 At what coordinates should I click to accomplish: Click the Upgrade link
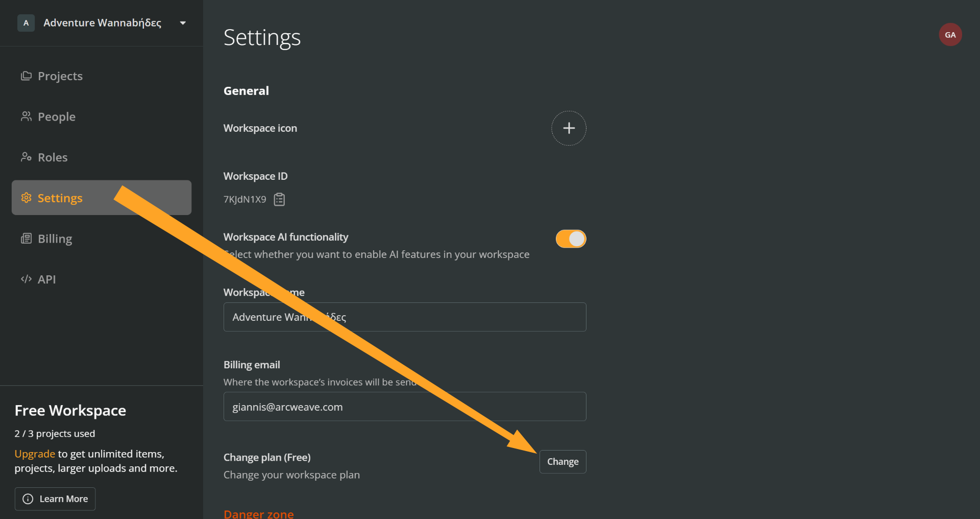pos(35,454)
